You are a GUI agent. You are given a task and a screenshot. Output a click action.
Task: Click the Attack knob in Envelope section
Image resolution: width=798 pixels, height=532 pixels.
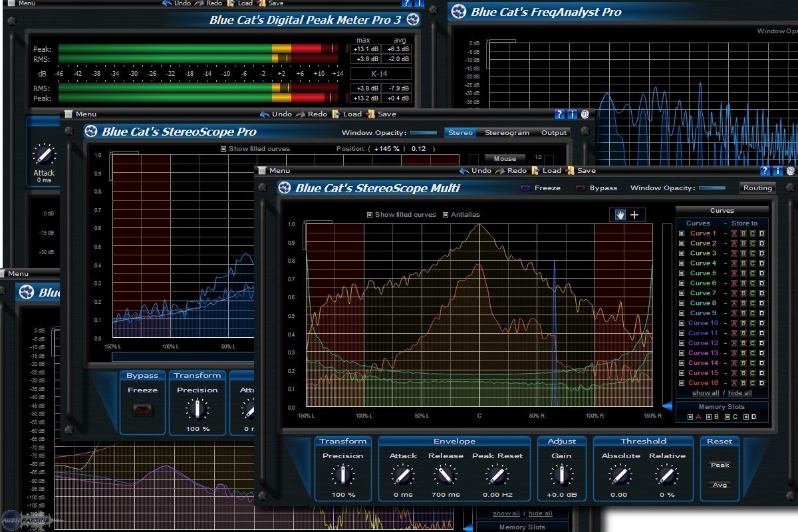pyautogui.click(x=403, y=475)
